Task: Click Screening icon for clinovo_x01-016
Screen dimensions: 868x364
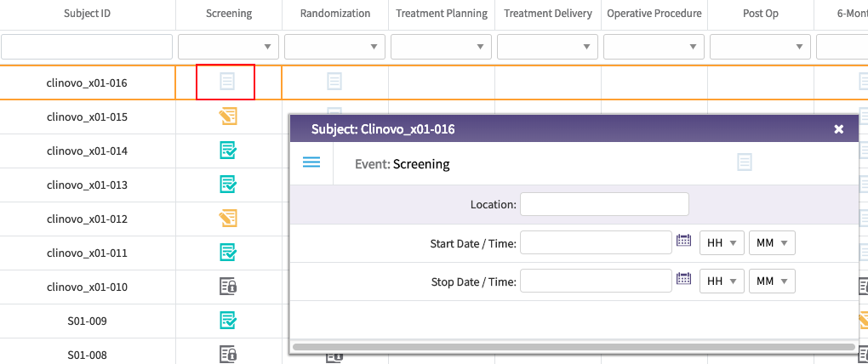Action: pos(226,82)
